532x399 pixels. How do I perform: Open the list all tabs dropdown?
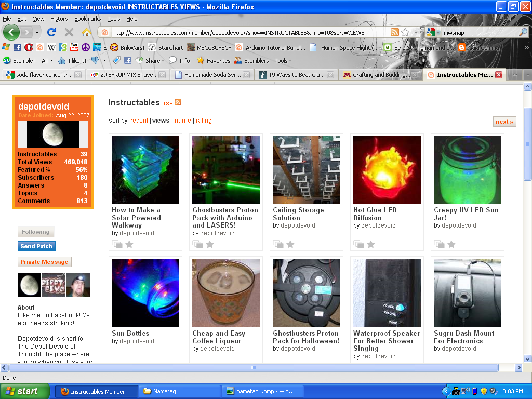coord(528,75)
